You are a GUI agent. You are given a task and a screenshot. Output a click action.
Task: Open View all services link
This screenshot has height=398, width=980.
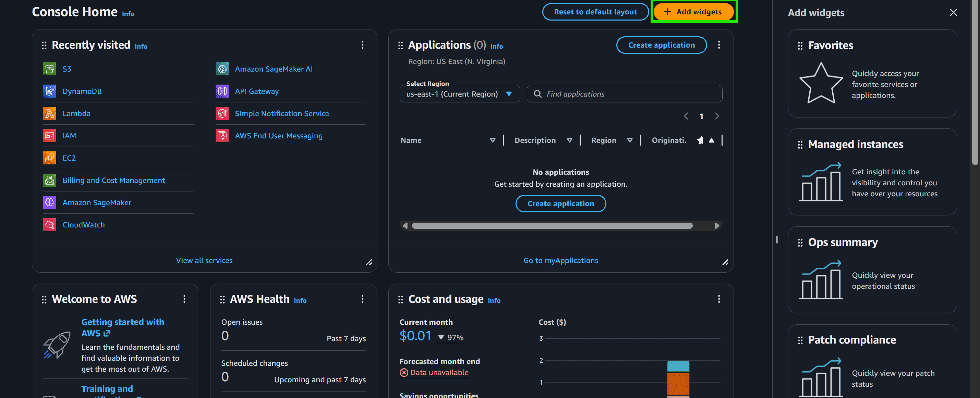tap(204, 260)
